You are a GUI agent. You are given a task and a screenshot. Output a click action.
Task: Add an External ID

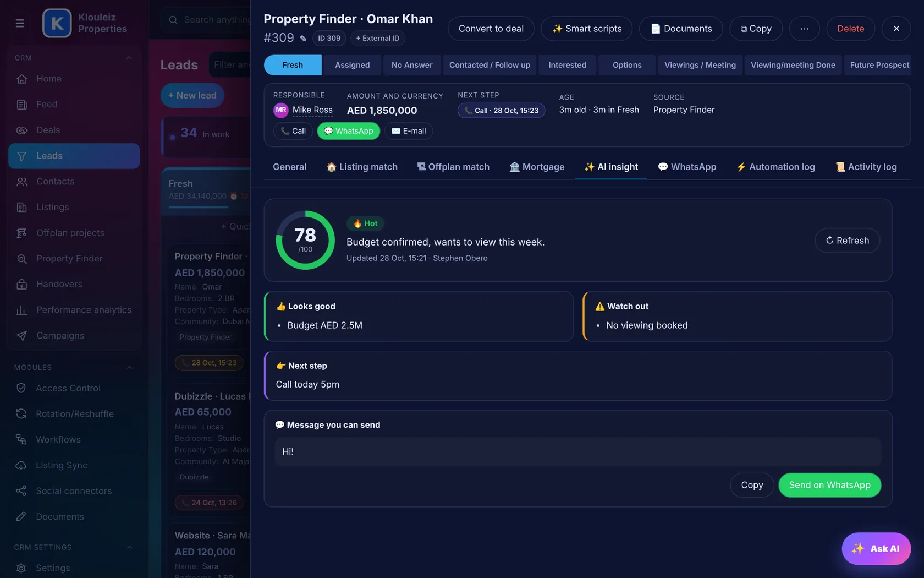pos(377,39)
